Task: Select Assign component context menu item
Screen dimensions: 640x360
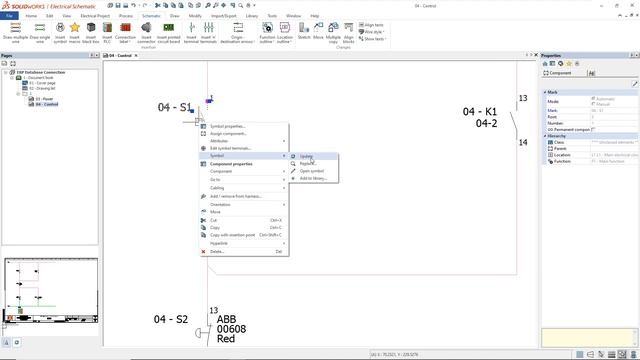Action: (244, 133)
